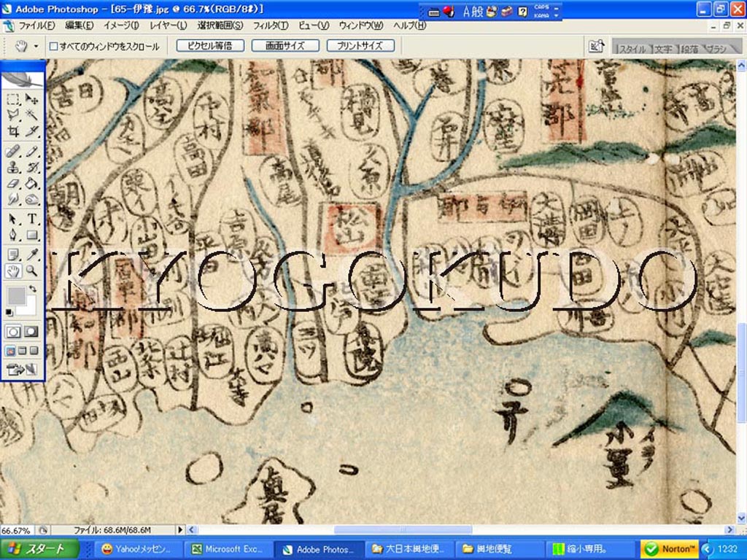Image resolution: width=747 pixels, height=560 pixels.
Task: Switch to Standard editing mode
Action: [x=13, y=332]
